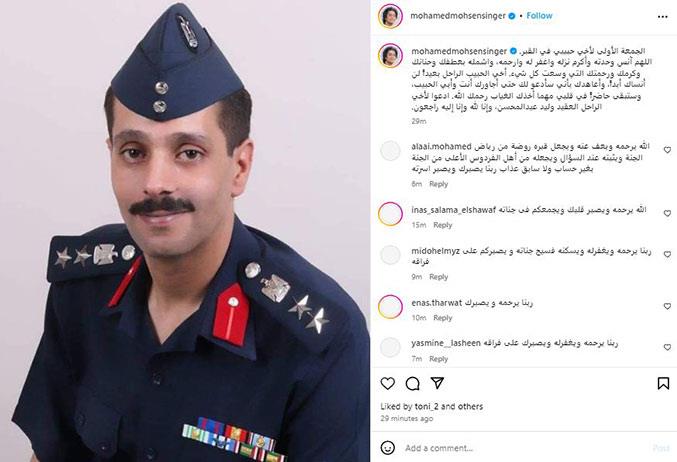Like yasmine__lasheen's comment heart
The height and width of the screenshot is (462, 677).
pos(667,347)
